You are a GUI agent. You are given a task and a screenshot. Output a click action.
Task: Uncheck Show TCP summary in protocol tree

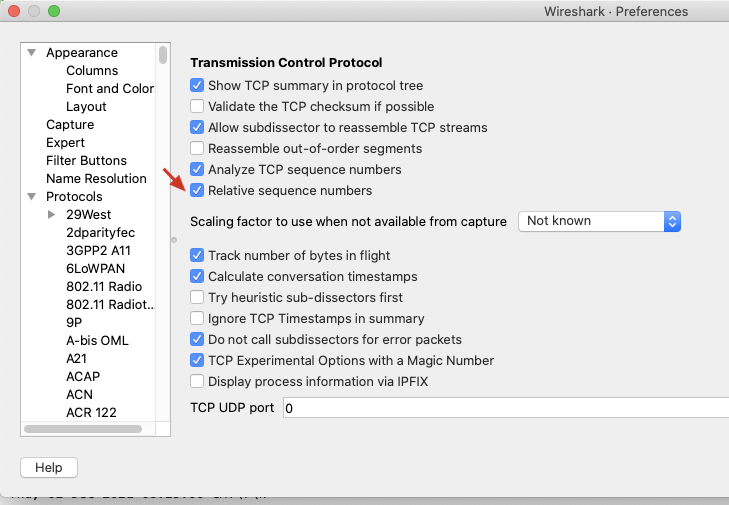(x=197, y=87)
